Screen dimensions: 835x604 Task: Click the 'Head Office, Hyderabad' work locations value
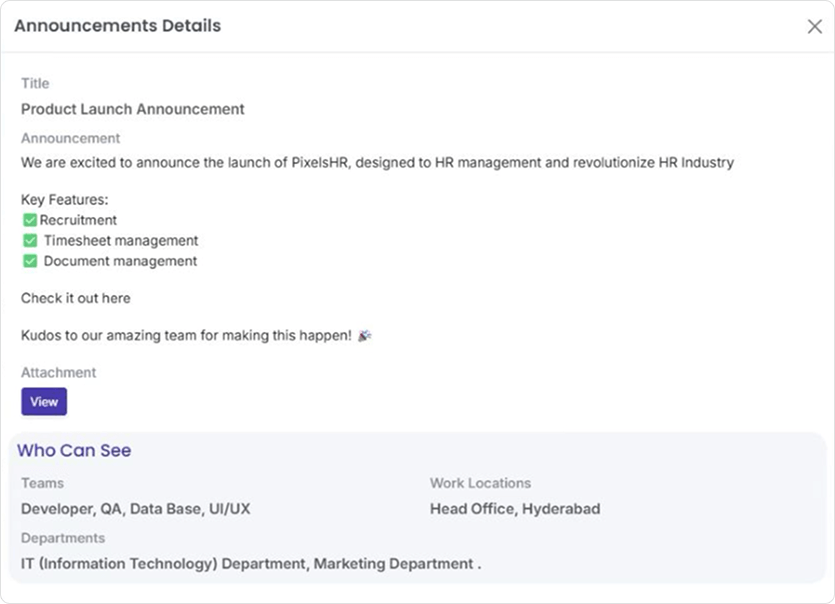tap(515, 509)
